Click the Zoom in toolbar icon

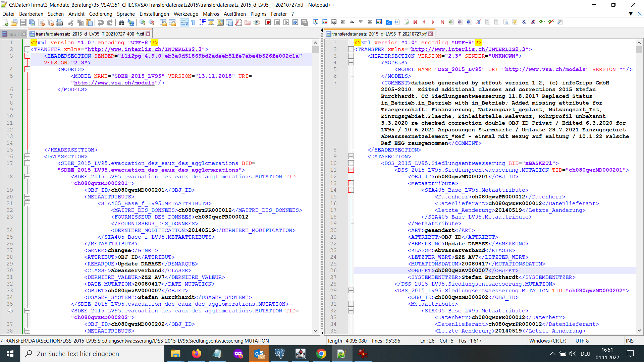(x=143, y=22)
